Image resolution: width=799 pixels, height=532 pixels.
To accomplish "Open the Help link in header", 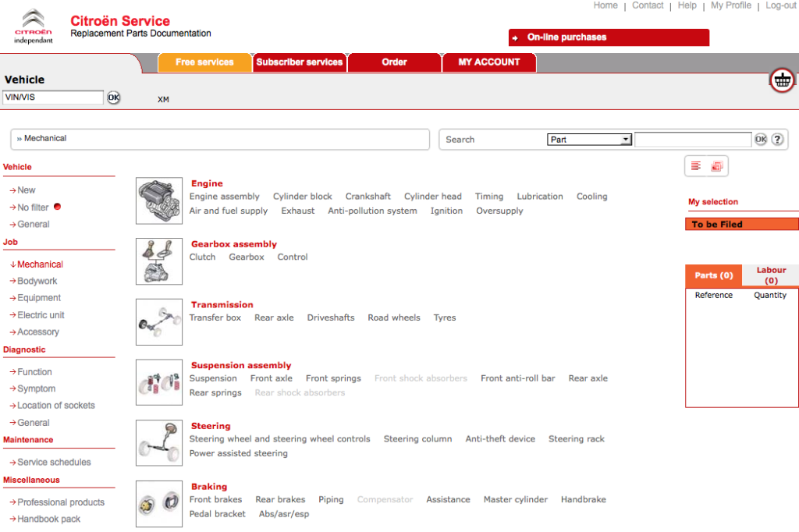I will 687,5.
